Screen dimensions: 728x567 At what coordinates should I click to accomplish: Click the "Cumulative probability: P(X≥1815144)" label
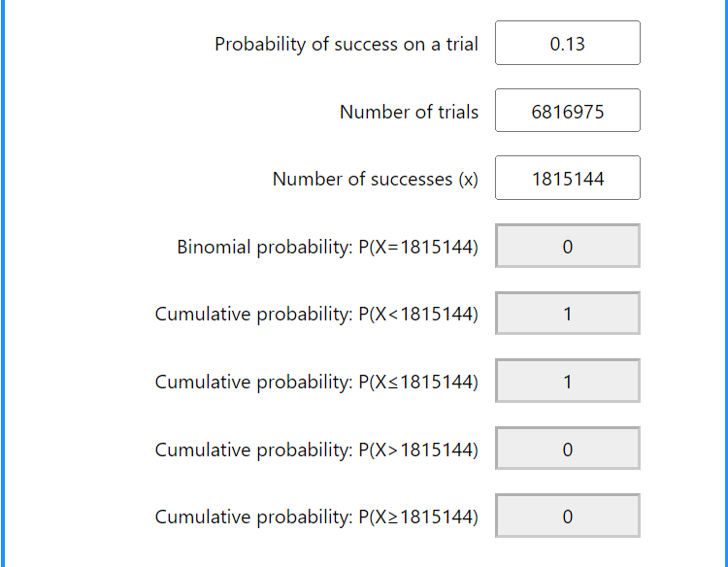[315, 517]
